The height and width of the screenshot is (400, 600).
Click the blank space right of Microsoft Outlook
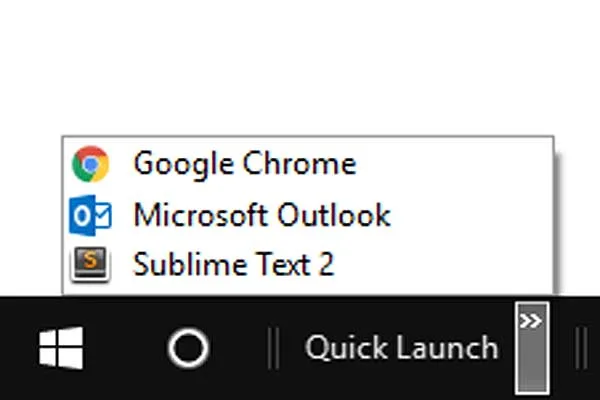pos(471,215)
